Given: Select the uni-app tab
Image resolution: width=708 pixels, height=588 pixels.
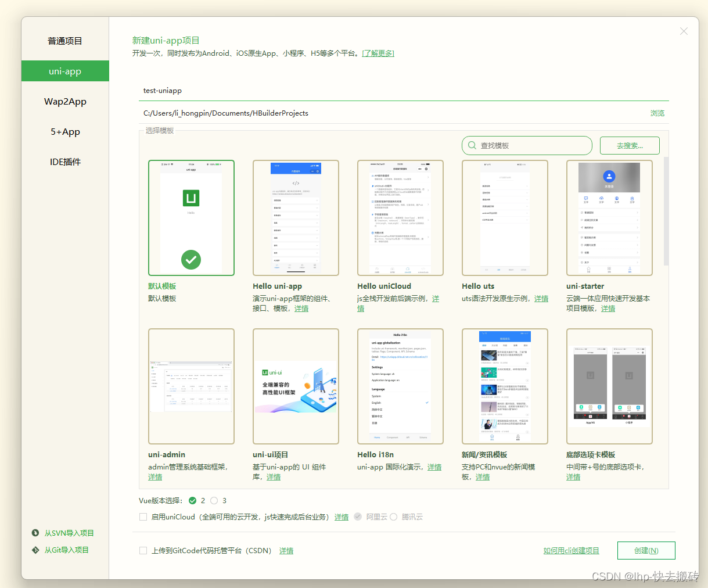Looking at the screenshot, I should [65, 71].
